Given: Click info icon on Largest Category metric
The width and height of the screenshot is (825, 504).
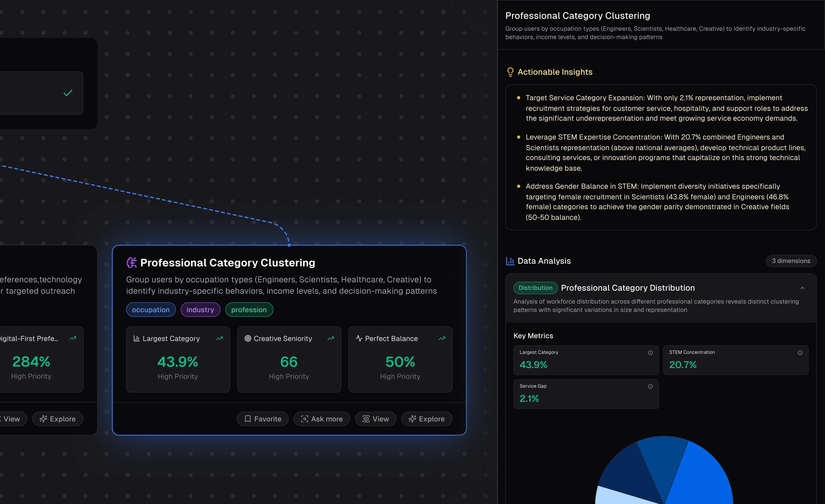Looking at the screenshot, I should (x=650, y=353).
